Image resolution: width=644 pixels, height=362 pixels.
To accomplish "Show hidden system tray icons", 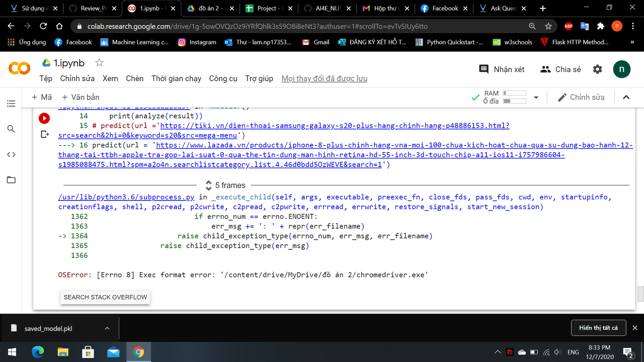I will 498,352.
